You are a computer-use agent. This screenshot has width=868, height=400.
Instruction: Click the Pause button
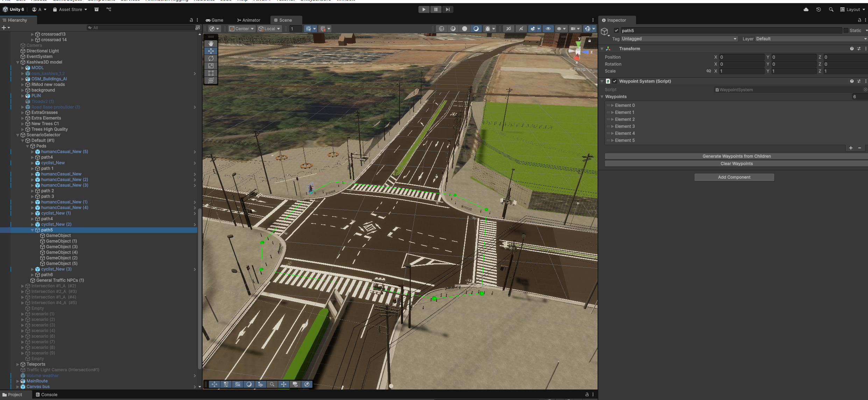436,9
